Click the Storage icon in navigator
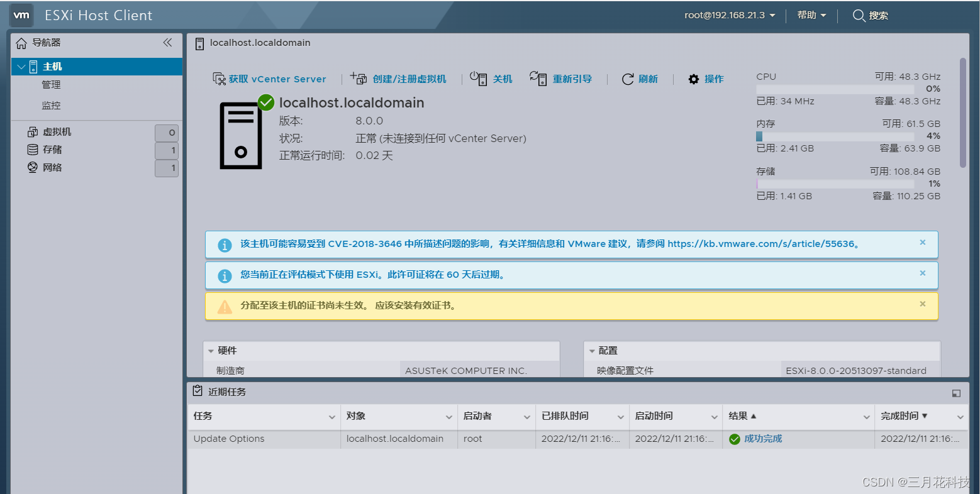This screenshot has height=494, width=980. point(33,150)
